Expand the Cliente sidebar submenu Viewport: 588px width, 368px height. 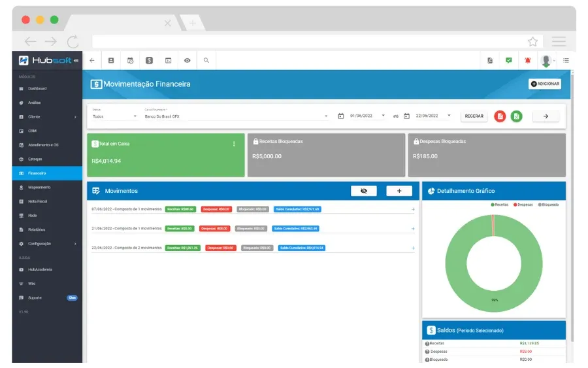47,117
